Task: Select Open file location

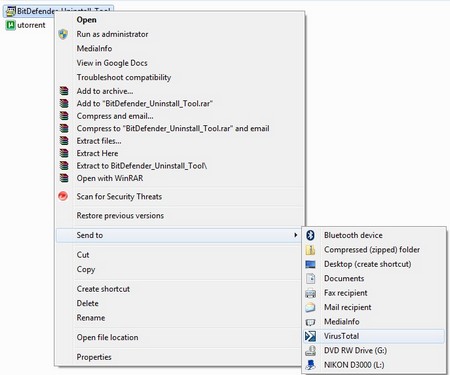Action: pos(107,337)
